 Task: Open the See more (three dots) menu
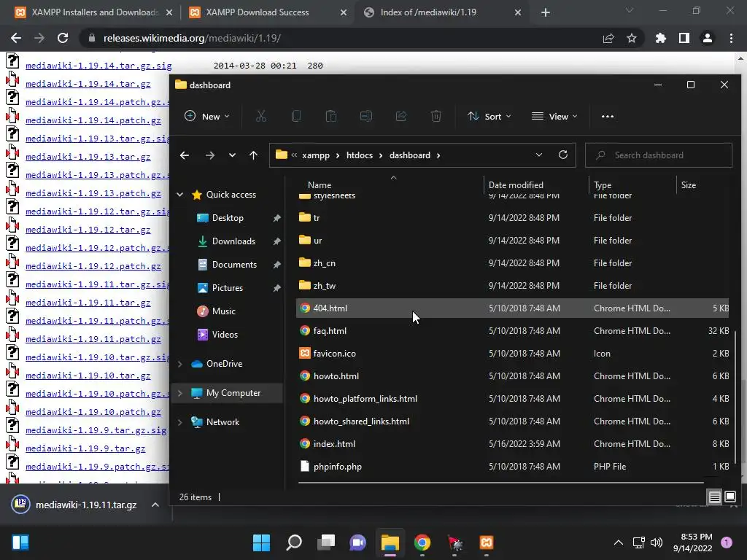click(608, 116)
